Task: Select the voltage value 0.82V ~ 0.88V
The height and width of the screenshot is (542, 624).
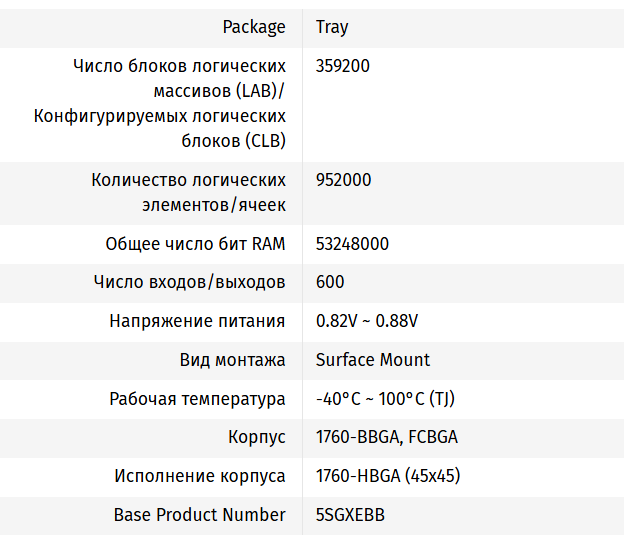Action: [x=367, y=321]
